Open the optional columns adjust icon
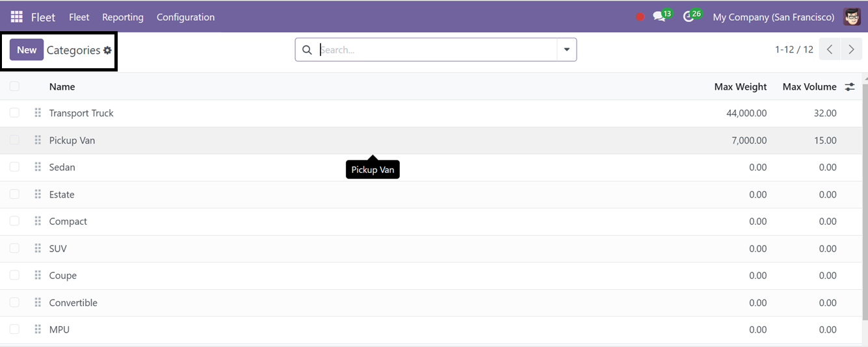Image resolution: width=868 pixels, height=347 pixels. pyautogui.click(x=850, y=86)
